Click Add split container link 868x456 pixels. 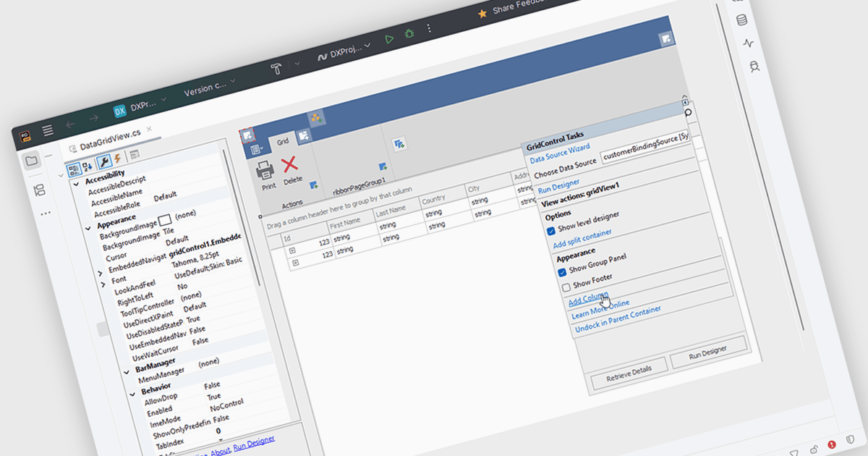point(582,239)
